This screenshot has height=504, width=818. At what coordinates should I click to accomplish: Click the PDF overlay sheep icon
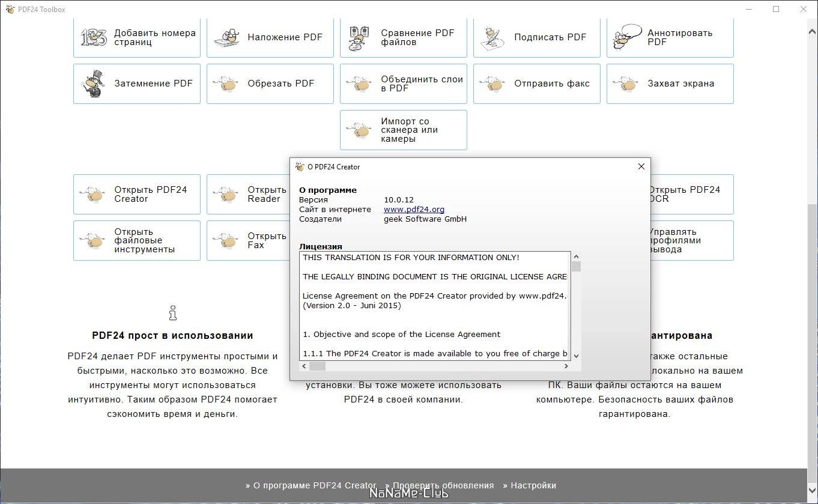tap(226, 37)
